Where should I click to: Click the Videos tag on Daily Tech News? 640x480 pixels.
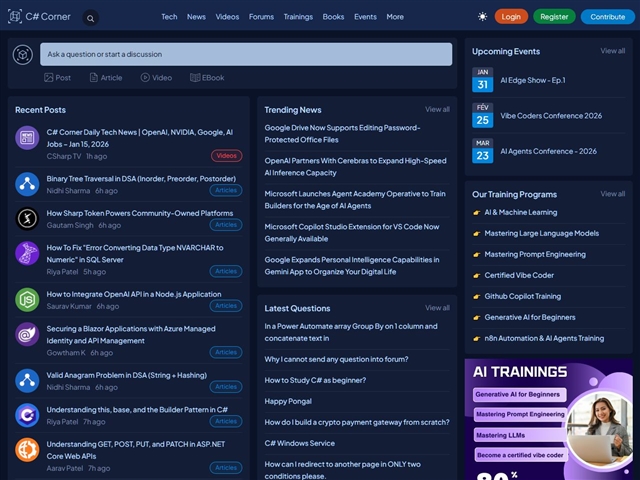point(226,156)
